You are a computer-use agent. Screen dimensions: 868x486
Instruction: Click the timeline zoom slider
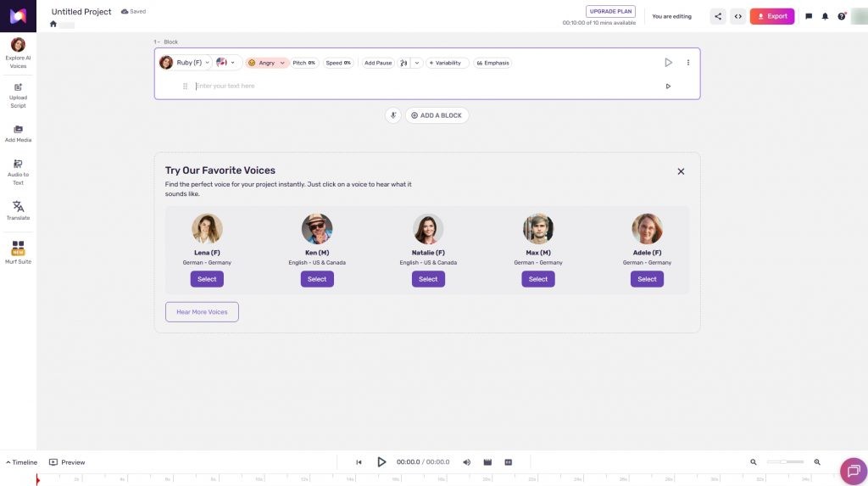(785, 462)
